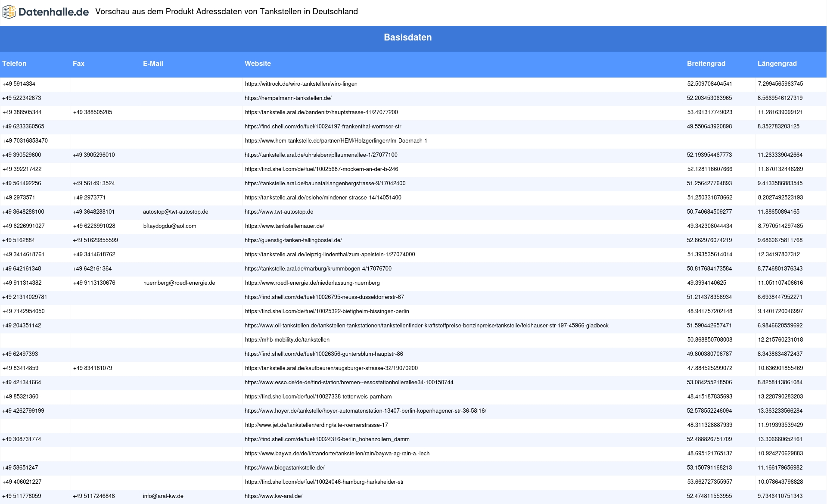Open the shell hamburg-harksheider-str link
Screen dimensions: 827x504
coord(324,482)
